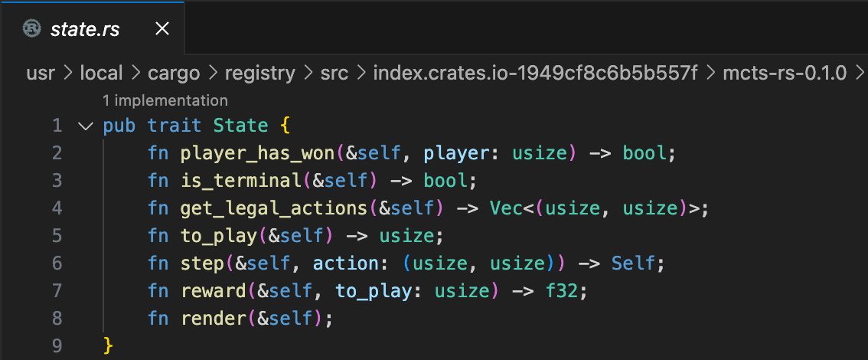Open the 'cargo' breadcrumb segment
This screenshot has width=868, height=360.
pos(174,73)
